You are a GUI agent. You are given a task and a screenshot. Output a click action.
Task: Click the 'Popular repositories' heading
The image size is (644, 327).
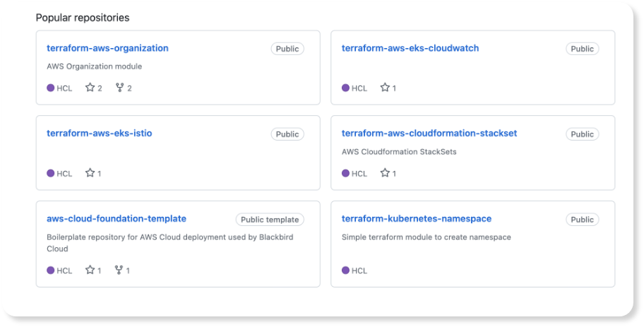click(x=83, y=18)
